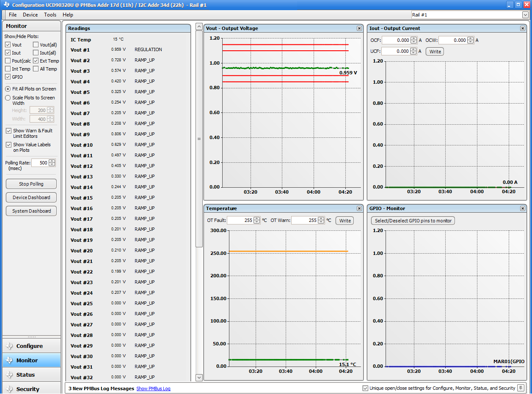The height and width of the screenshot is (394, 532).
Task: Click the pin icon at bottom right
Action: coord(521,388)
